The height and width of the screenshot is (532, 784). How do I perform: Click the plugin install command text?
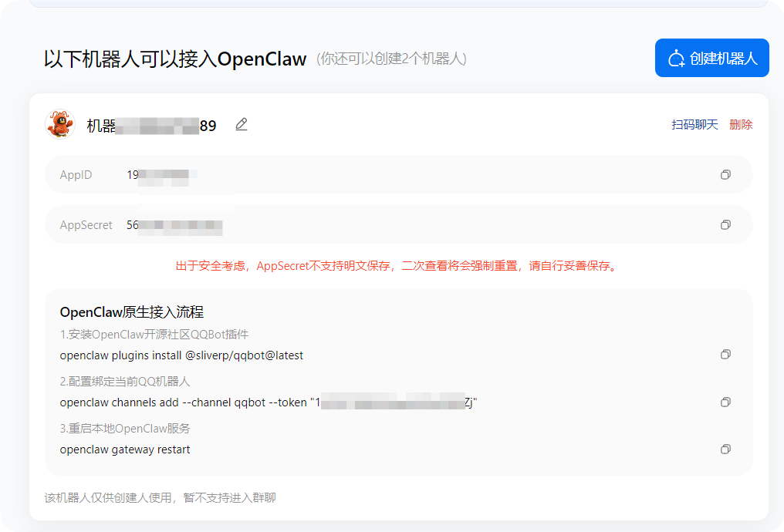tap(182, 355)
